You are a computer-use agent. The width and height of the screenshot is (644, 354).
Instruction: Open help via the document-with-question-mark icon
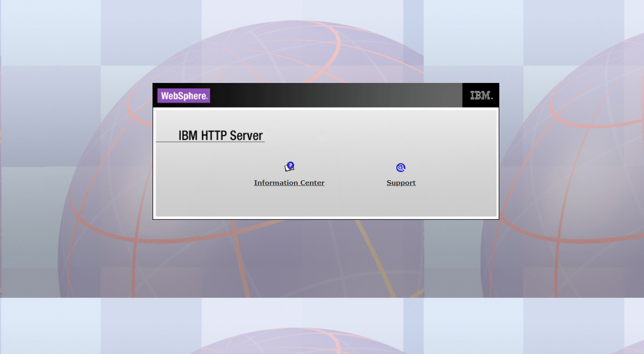coord(289,166)
